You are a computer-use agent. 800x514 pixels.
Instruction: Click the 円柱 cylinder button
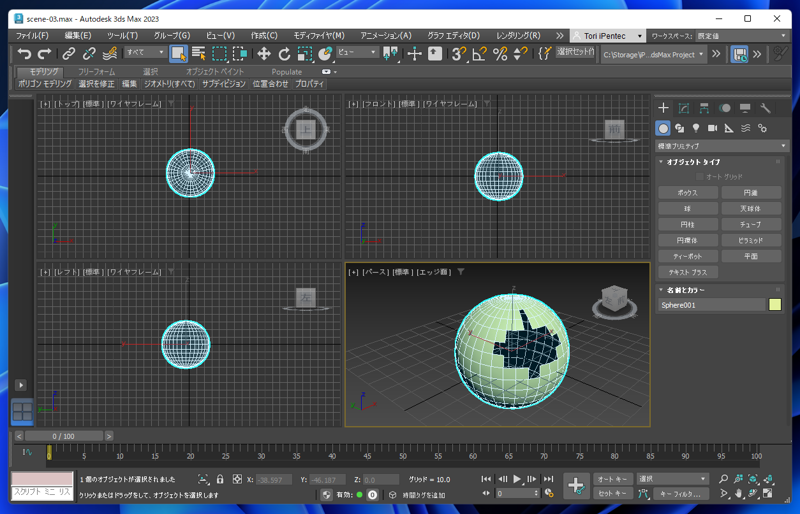pyautogui.click(x=688, y=224)
